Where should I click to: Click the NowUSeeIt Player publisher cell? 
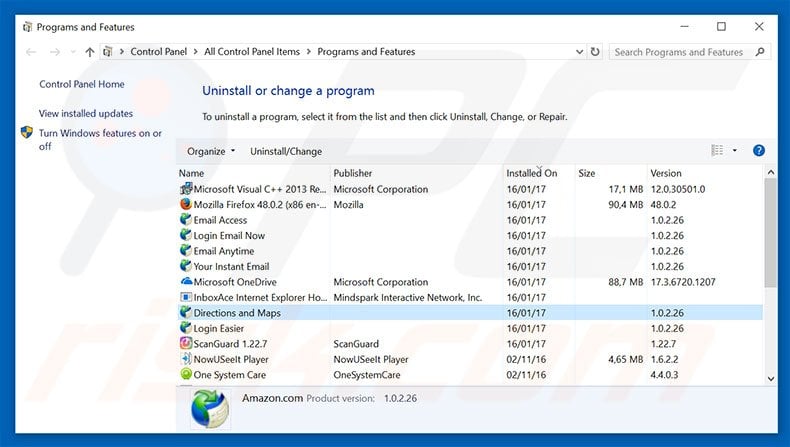click(371, 359)
